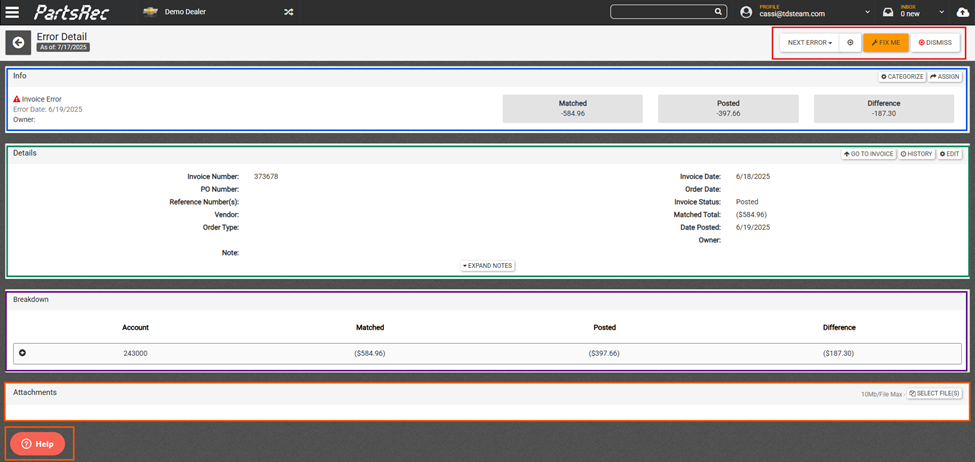Click Go To Invoice
Image resolution: width=975 pixels, height=462 pixels.
tap(869, 154)
